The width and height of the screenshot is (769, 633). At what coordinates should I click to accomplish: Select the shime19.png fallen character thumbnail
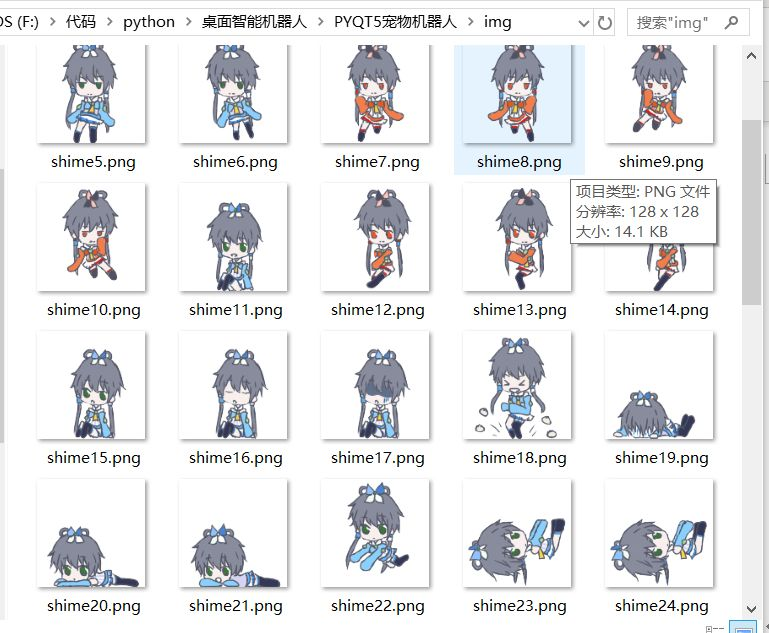(x=659, y=385)
